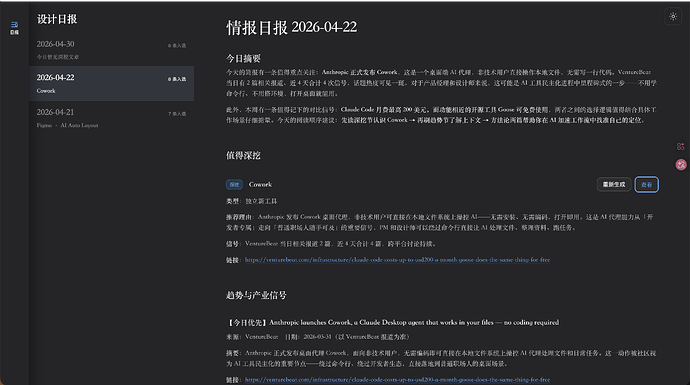Click the 7 条入选 count on 2026-04-21
This screenshot has height=385, width=690.
pos(177,114)
